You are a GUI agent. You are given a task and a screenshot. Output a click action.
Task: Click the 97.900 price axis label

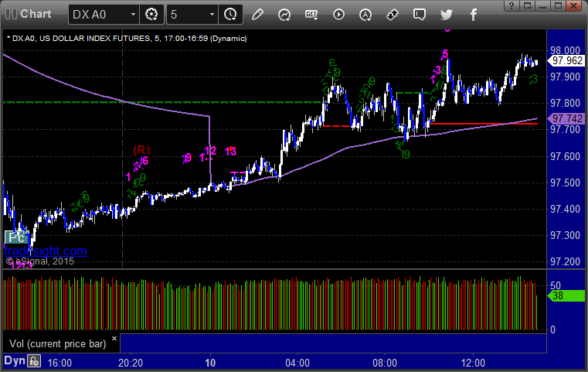[x=565, y=77]
